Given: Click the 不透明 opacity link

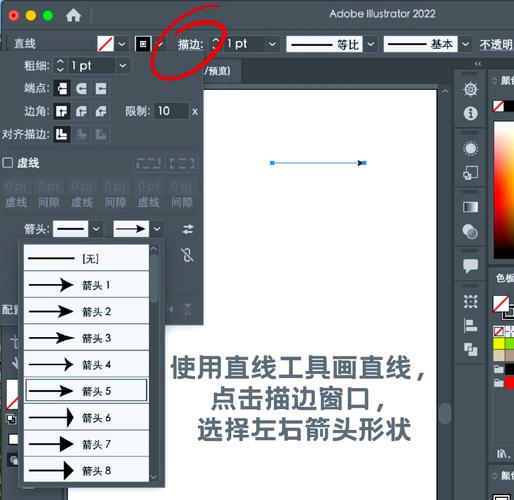Looking at the screenshot, I should pos(496,44).
